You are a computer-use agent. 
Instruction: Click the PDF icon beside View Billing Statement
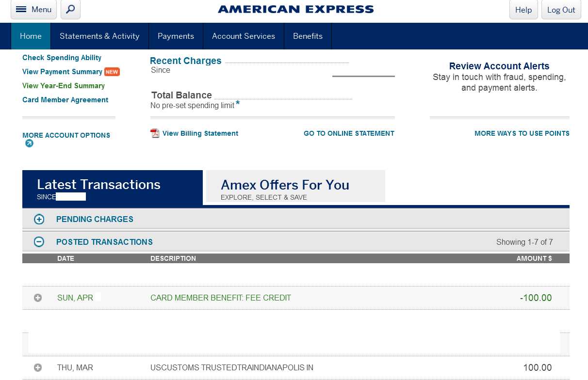pos(155,133)
